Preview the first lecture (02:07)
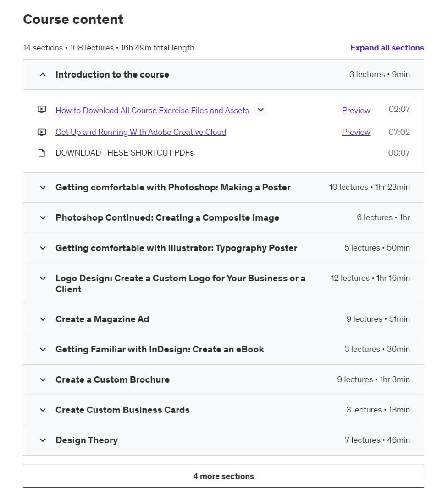This screenshot has height=496, width=448. click(356, 111)
